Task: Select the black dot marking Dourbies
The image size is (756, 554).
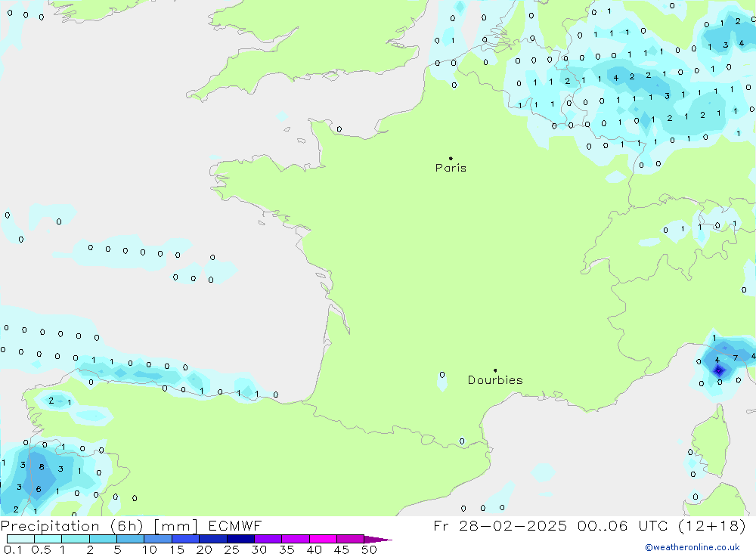Action: (x=495, y=370)
